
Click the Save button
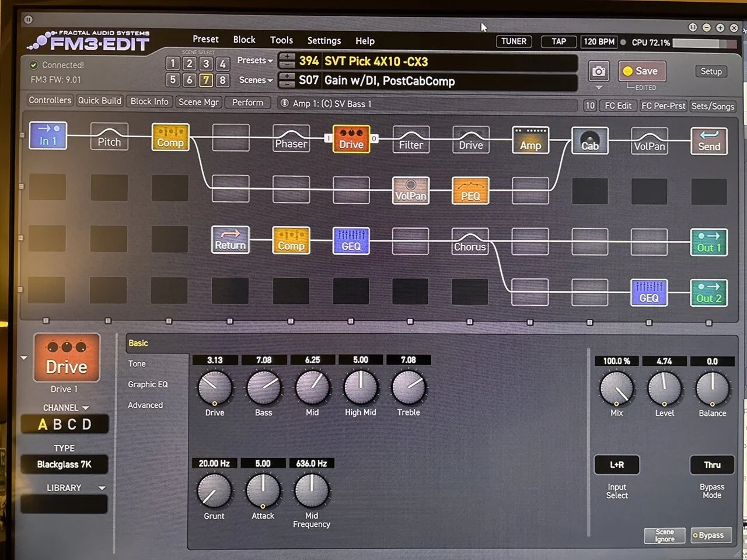point(641,71)
